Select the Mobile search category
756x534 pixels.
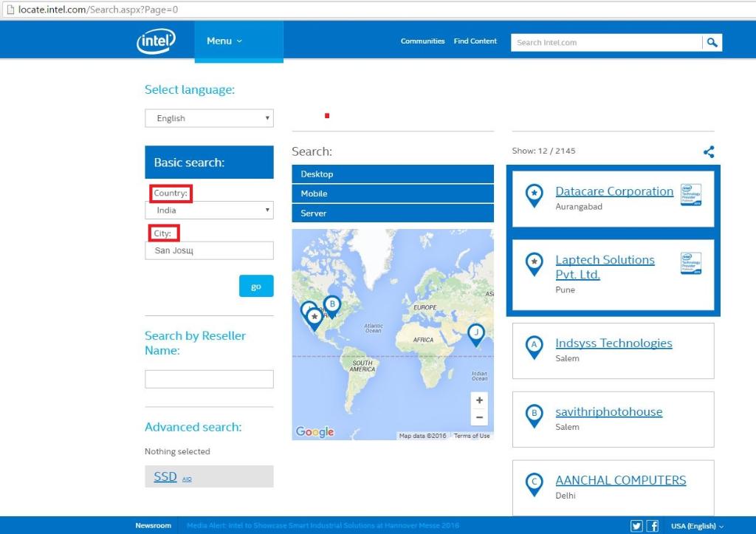click(393, 194)
